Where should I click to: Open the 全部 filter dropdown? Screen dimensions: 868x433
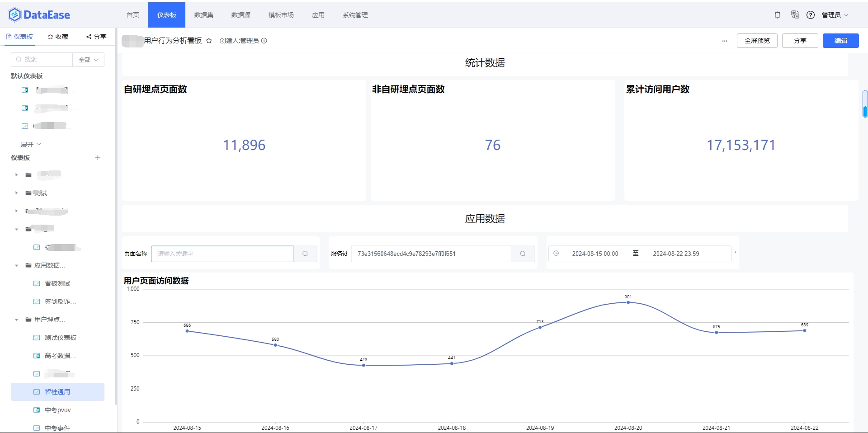point(88,60)
